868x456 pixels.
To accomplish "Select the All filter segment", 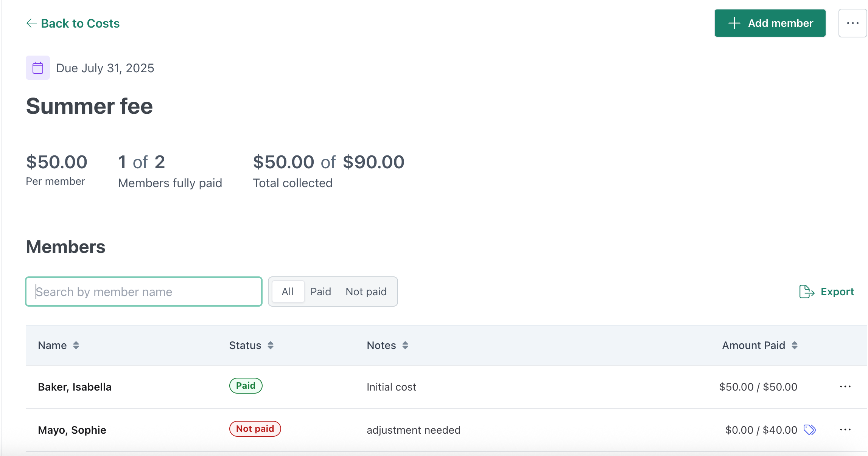I will (x=288, y=292).
